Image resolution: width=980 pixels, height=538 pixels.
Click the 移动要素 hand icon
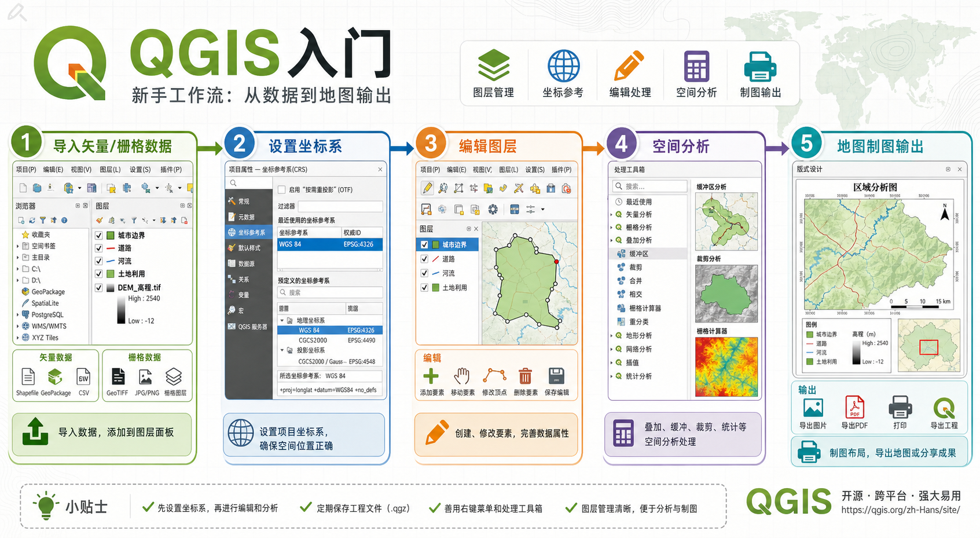[x=461, y=376]
